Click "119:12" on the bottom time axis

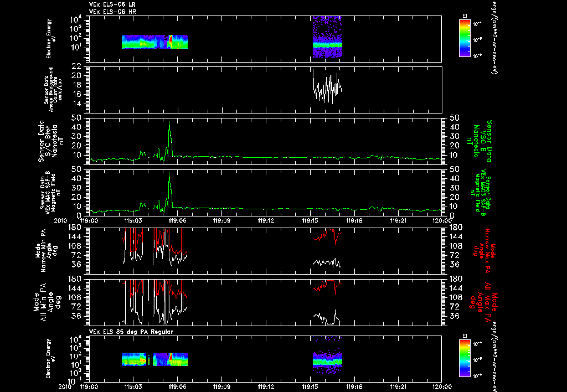click(266, 386)
